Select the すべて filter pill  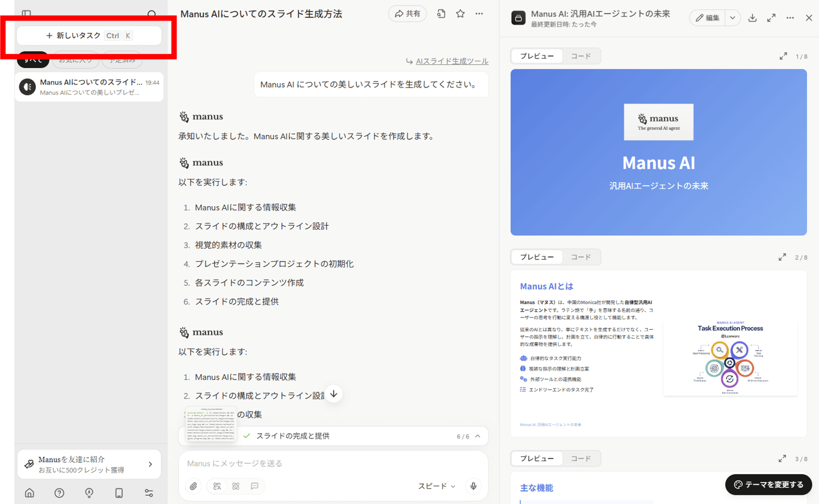tap(33, 60)
